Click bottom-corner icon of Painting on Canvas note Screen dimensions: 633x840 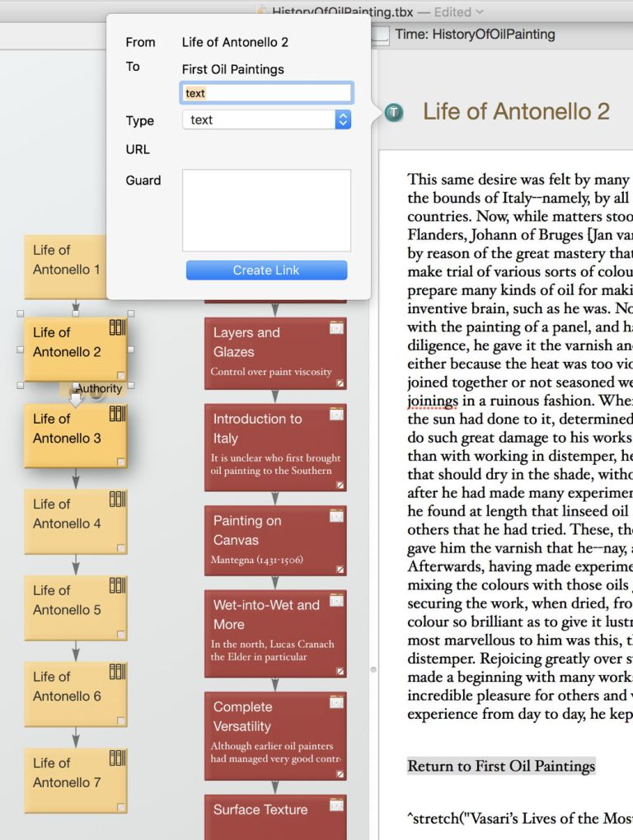(340, 570)
